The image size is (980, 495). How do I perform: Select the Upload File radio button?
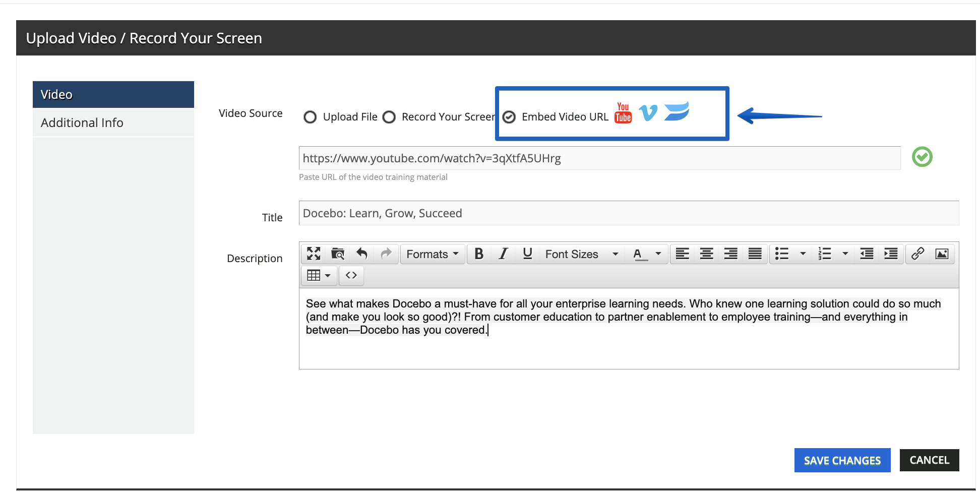click(x=310, y=117)
